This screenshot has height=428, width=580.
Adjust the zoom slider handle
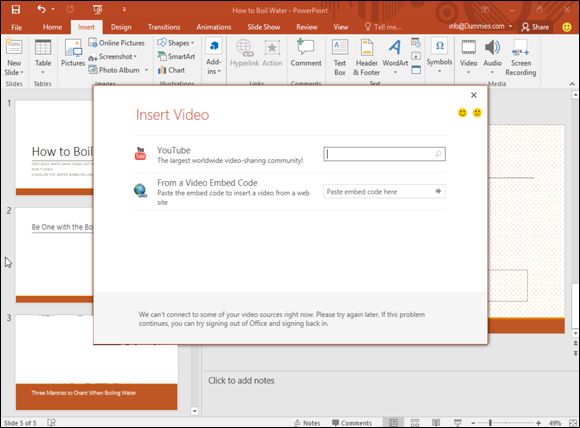click(490, 422)
